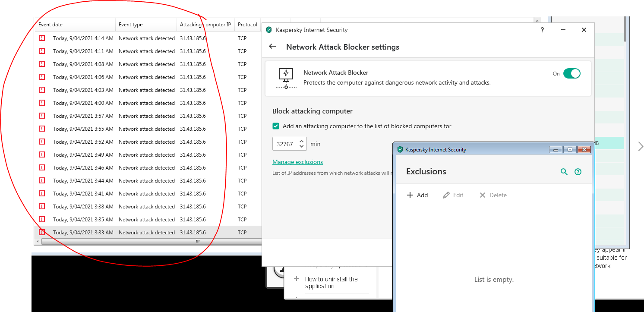Select Network attack detected in the 3:33 AM row
644x312 pixels.
(x=147, y=232)
